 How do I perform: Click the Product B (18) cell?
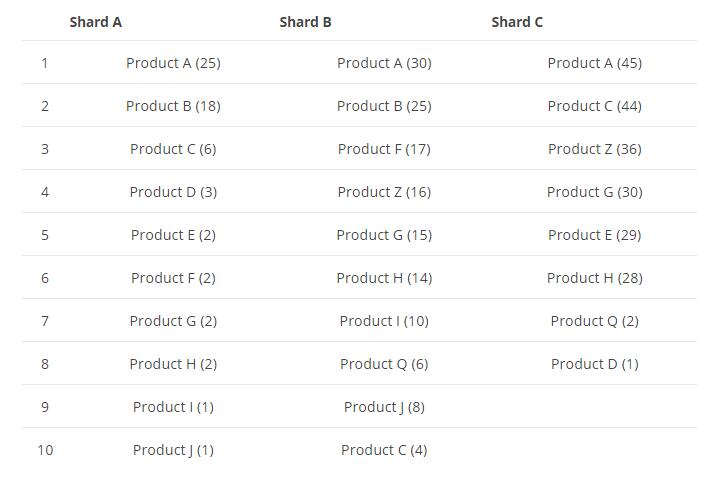pyautogui.click(x=173, y=106)
